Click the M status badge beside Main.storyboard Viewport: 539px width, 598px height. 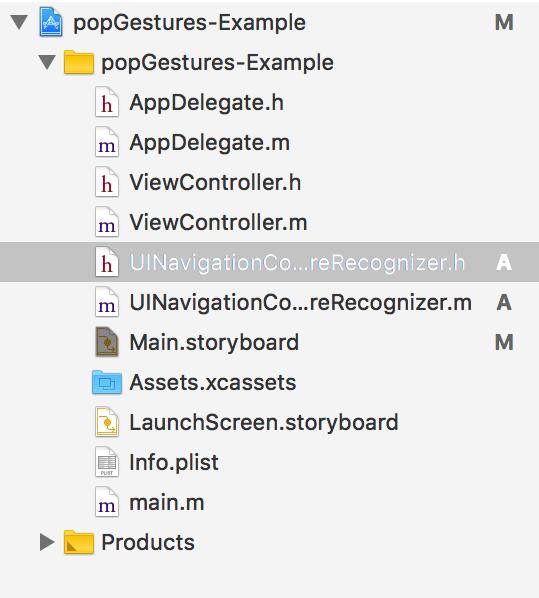click(504, 342)
